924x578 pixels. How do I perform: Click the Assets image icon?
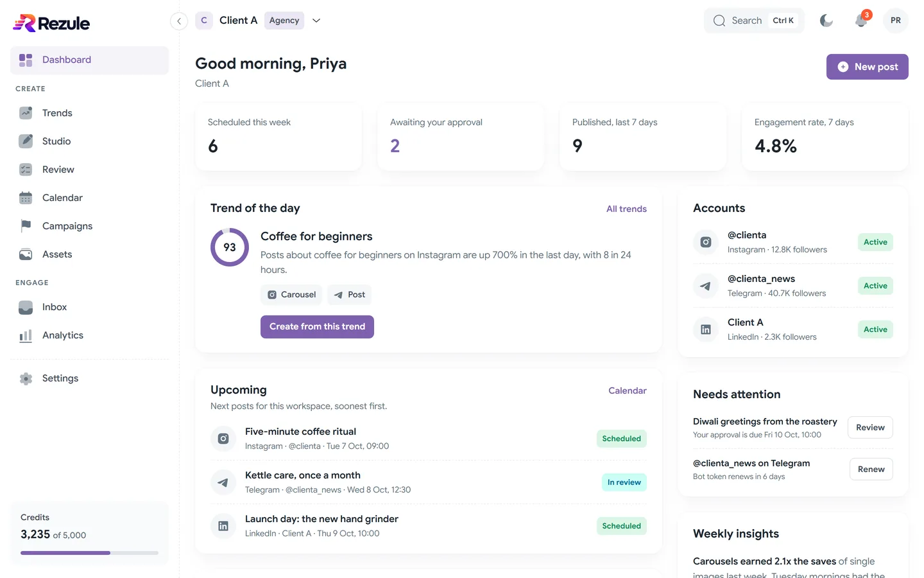(26, 254)
